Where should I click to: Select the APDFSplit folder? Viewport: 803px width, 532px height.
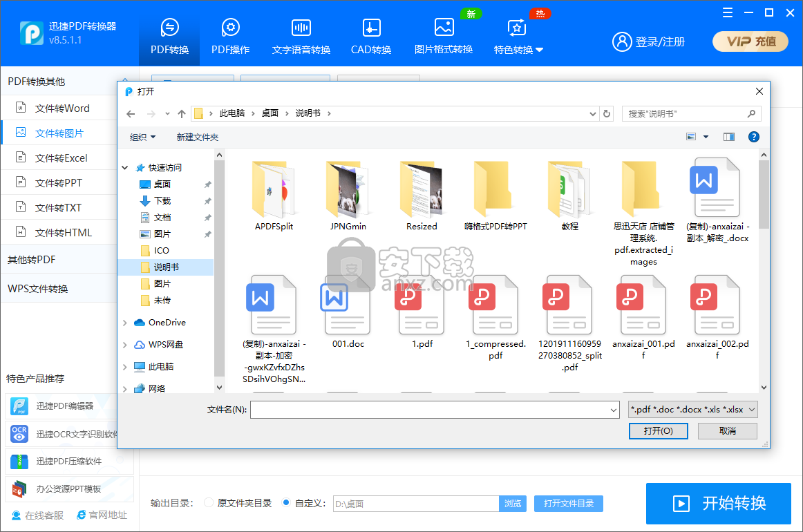(x=274, y=196)
